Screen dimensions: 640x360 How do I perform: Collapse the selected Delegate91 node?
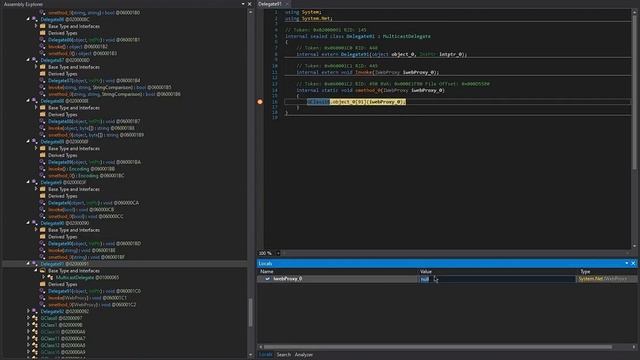point(28,264)
